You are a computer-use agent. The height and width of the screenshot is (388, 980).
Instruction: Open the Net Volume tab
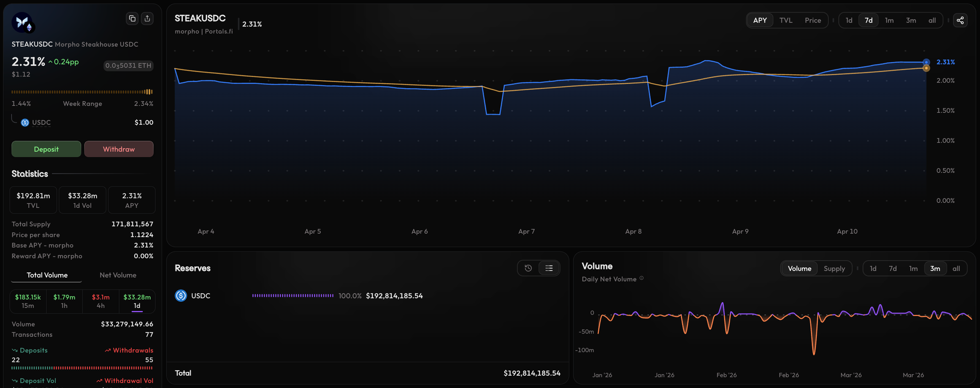tap(118, 275)
